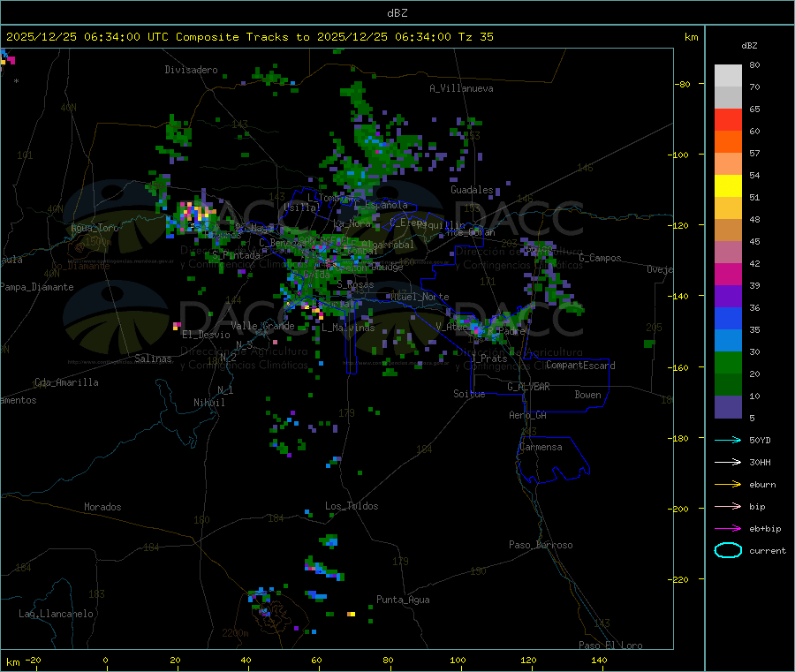This screenshot has height=672, width=795.
Task: Click the 'Los_Toldos' map label
Action: coord(352,506)
